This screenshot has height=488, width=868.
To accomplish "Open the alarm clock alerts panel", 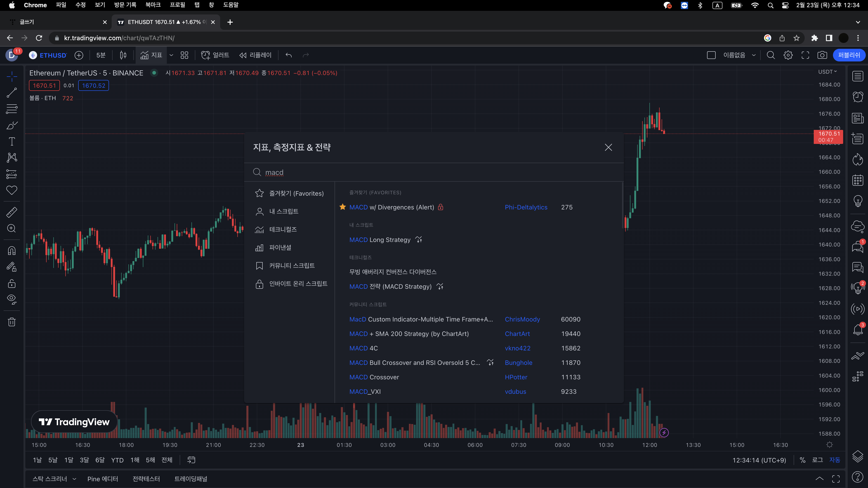I will [x=858, y=97].
